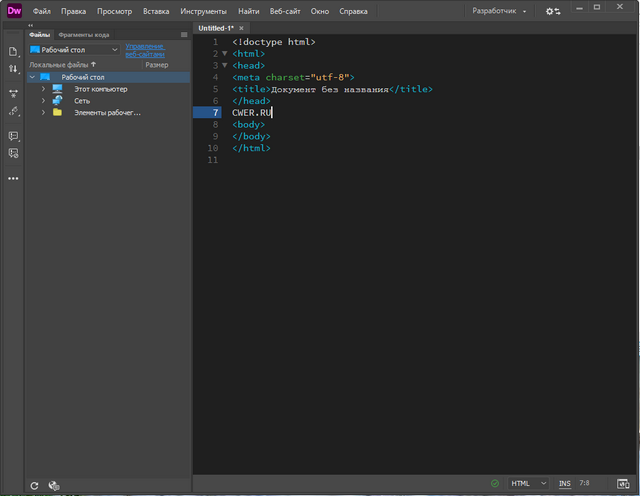
Task: Click the File Management arrows icon
Action: [x=13, y=69]
